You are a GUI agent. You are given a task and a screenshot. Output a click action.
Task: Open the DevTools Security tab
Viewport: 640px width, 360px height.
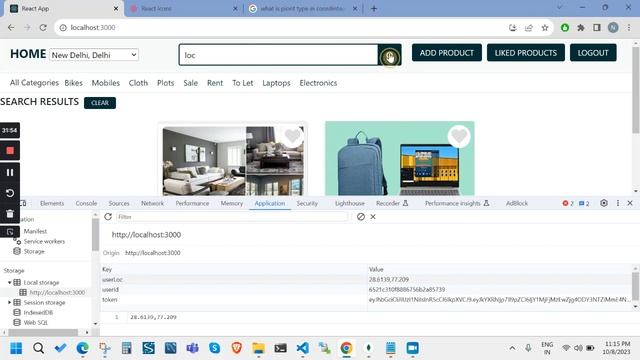(307, 203)
